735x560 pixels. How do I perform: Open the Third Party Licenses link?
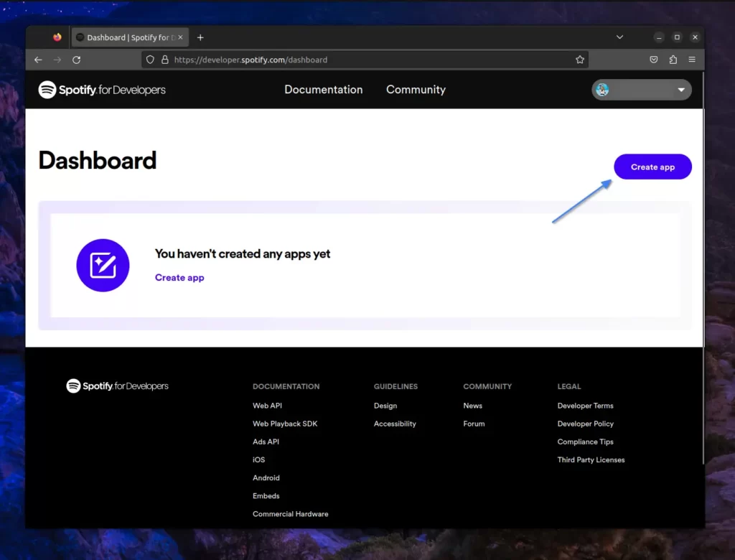591,460
